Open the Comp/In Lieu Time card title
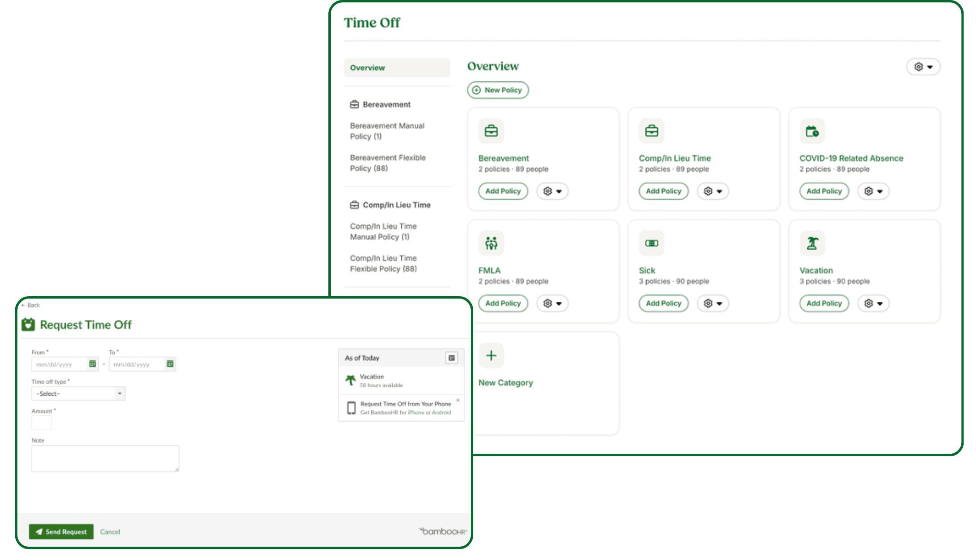 (x=675, y=158)
